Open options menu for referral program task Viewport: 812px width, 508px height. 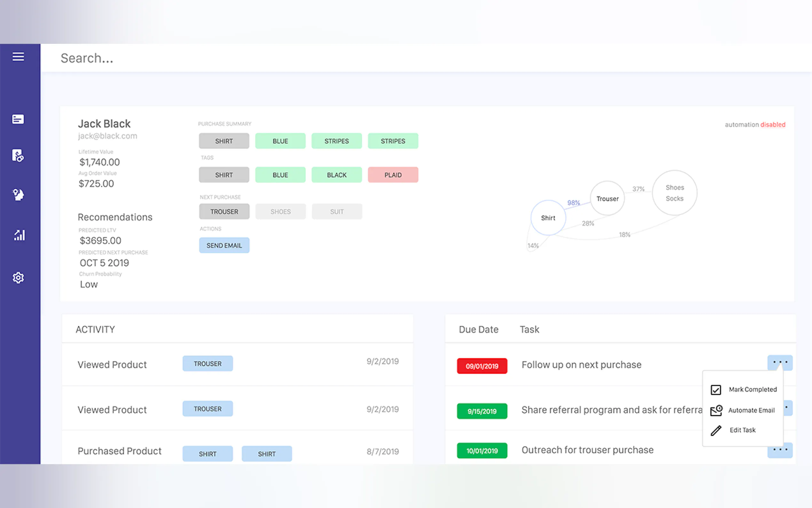788,408
